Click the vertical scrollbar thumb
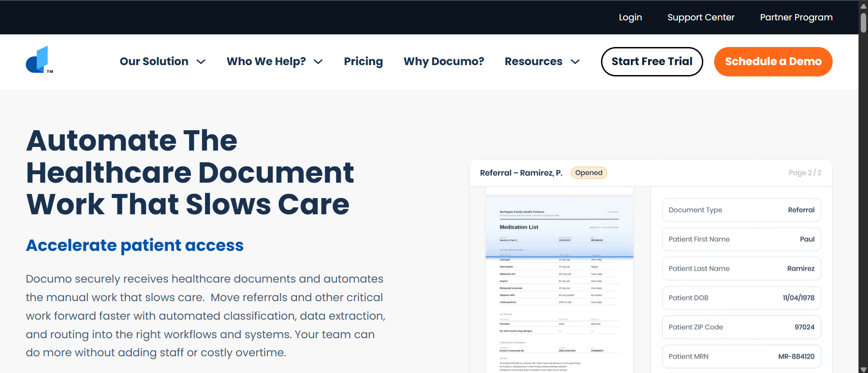The width and height of the screenshot is (868, 373). point(863,22)
